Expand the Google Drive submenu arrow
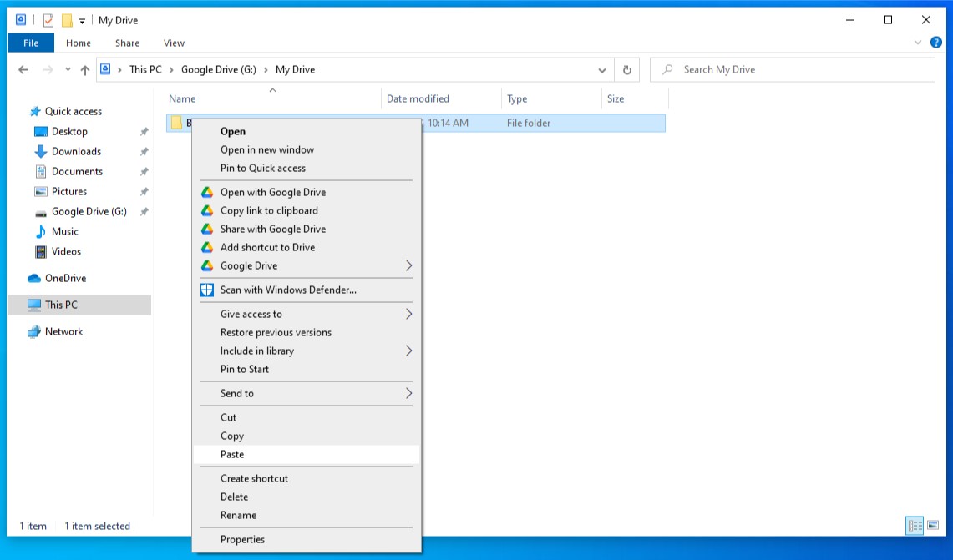Screen dimensions: 953x560 (408, 265)
